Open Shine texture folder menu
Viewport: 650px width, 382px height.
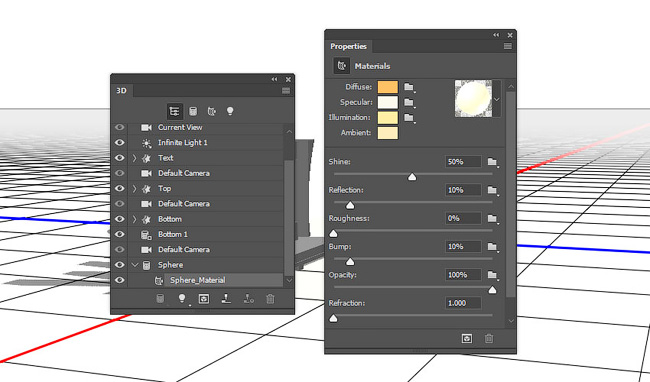click(x=492, y=162)
